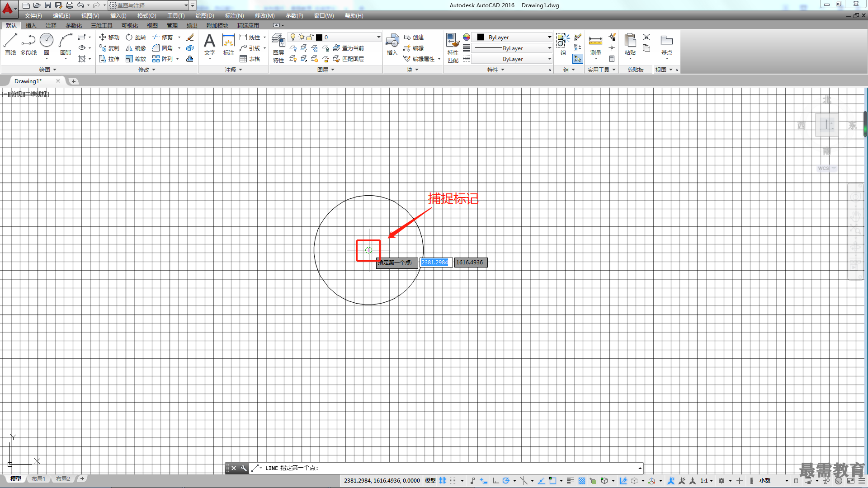The width and height of the screenshot is (868, 488).
Task: Click 编辑属性 (Edit Attributes) button
Action: pos(419,59)
